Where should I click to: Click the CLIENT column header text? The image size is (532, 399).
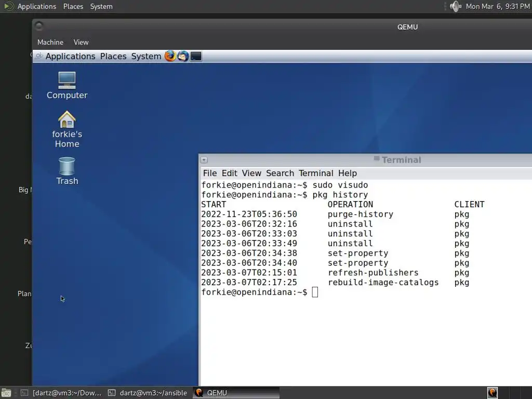coord(469,205)
